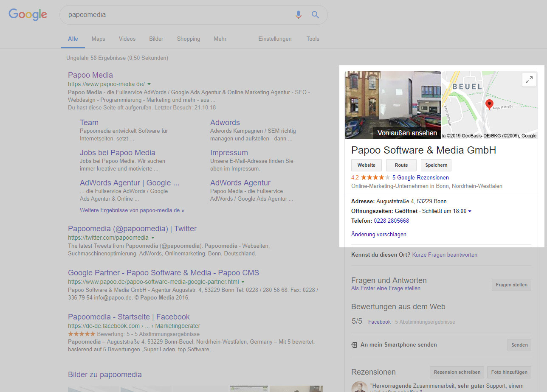Open the Impressum sitelink
Viewport: 547px width, 392px height.
click(x=229, y=153)
